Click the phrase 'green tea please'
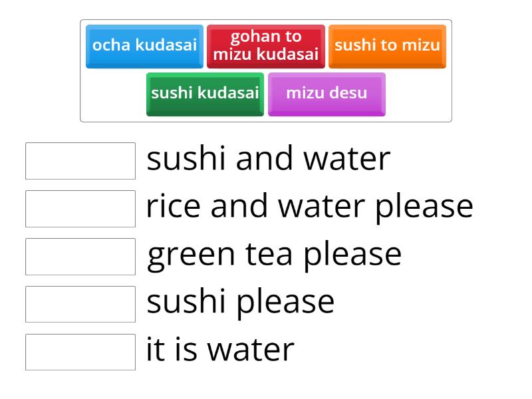 pos(274,254)
